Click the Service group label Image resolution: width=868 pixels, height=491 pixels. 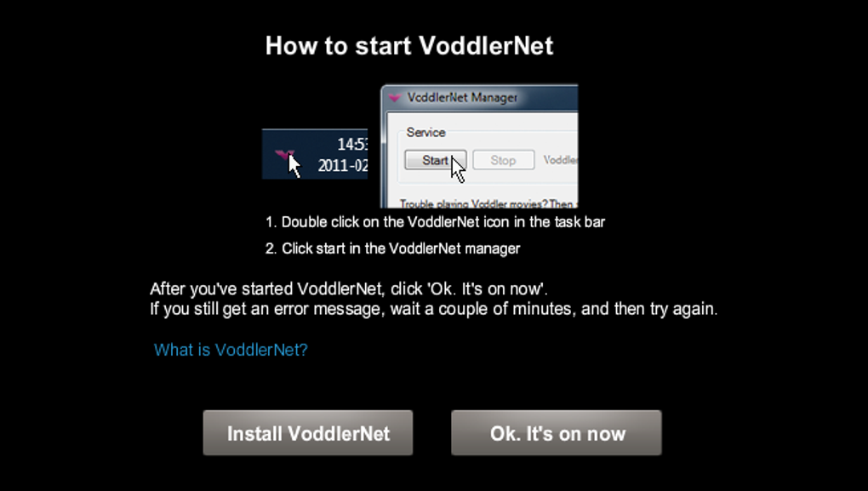click(425, 132)
